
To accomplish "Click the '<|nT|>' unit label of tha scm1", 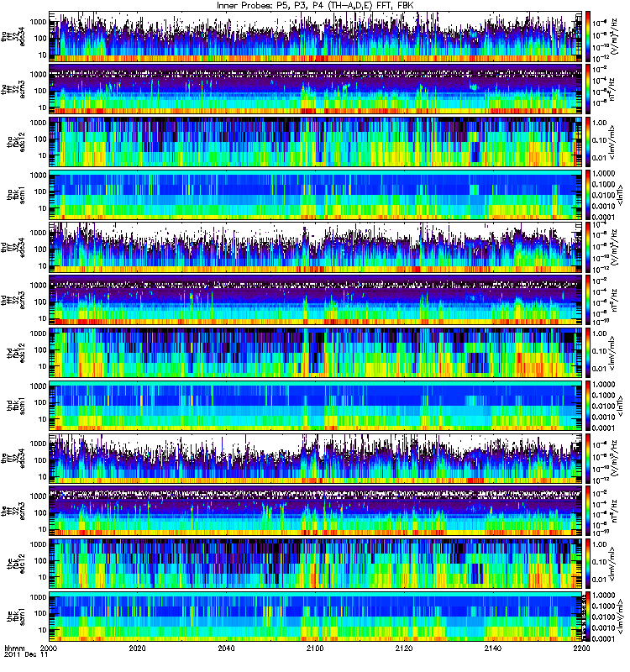I will (x=620, y=195).
